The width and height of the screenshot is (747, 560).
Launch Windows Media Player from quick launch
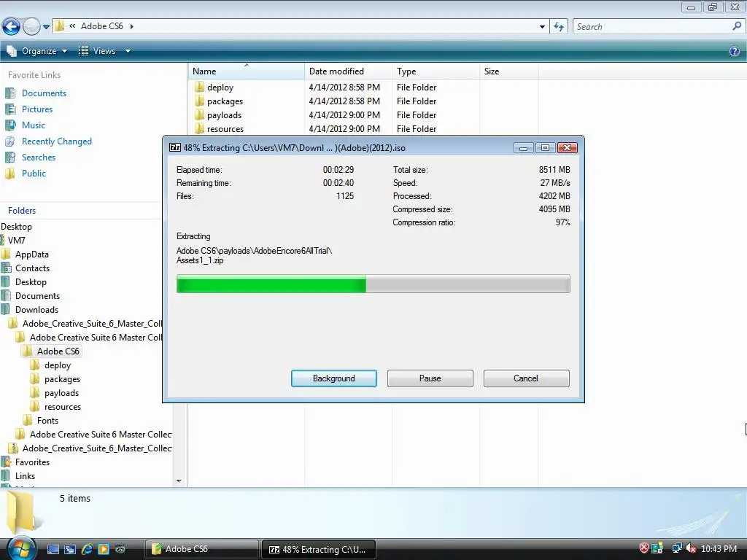tap(104, 549)
